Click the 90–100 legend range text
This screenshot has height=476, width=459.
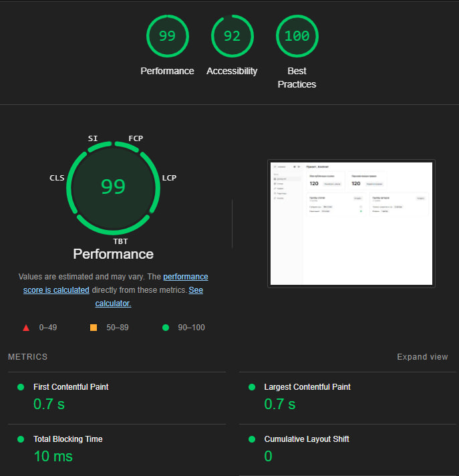point(192,328)
